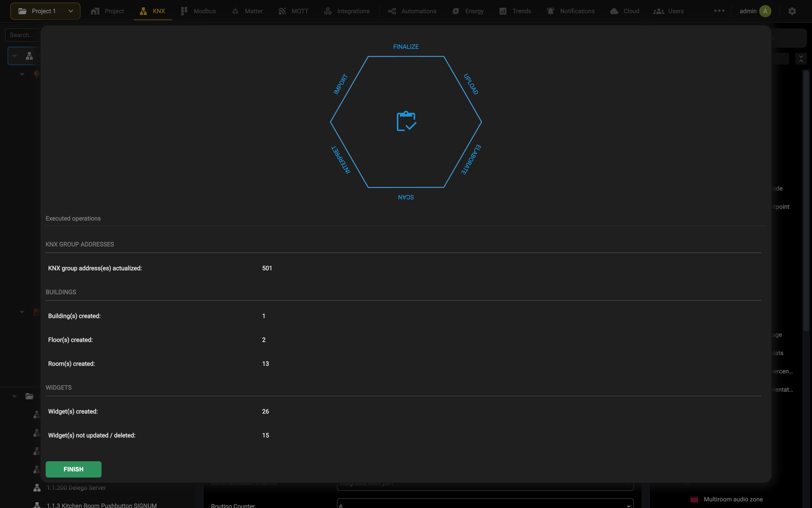Image resolution: width=812 pixels, height=508 pixels.
Task: Click the SCAN step label
Action: pos(406,197)
